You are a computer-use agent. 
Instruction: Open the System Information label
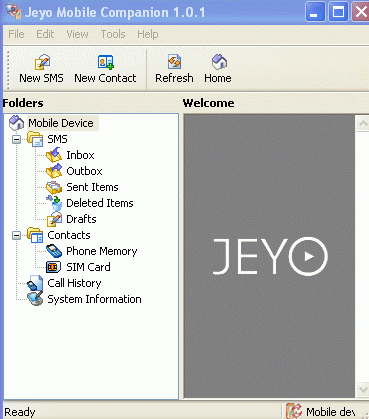[94, 299]
